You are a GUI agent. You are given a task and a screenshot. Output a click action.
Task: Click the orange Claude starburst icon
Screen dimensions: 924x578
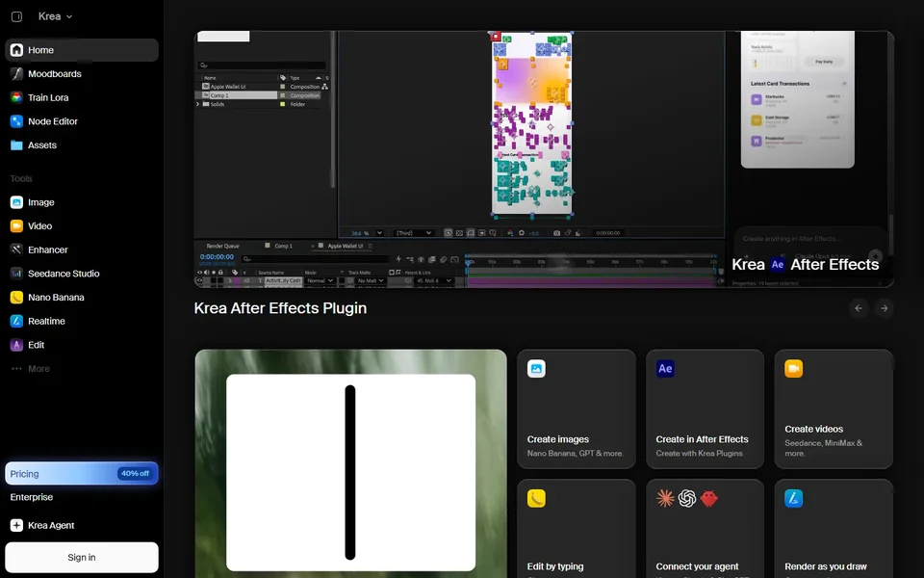point(665,498)
